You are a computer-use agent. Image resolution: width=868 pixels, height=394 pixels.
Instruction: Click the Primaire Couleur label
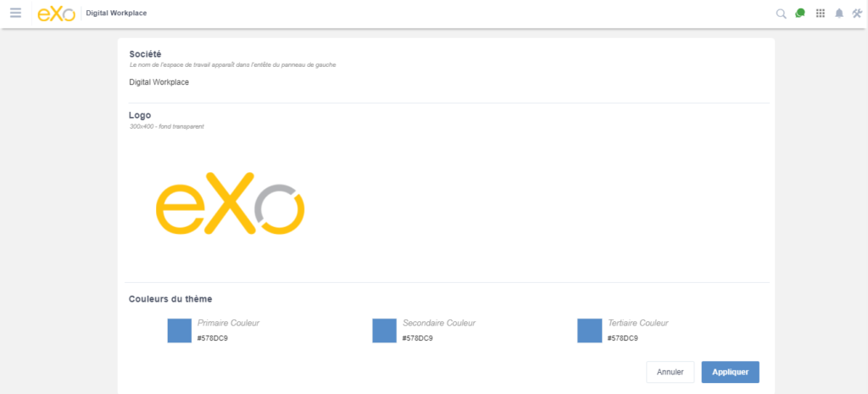[229, 323]
